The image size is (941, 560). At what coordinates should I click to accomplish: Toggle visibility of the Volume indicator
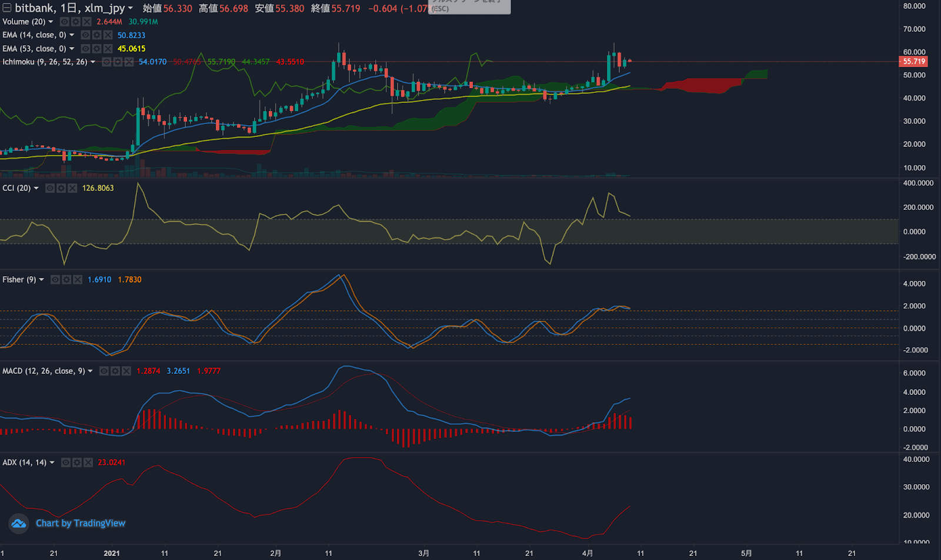(x=64, y=22)
